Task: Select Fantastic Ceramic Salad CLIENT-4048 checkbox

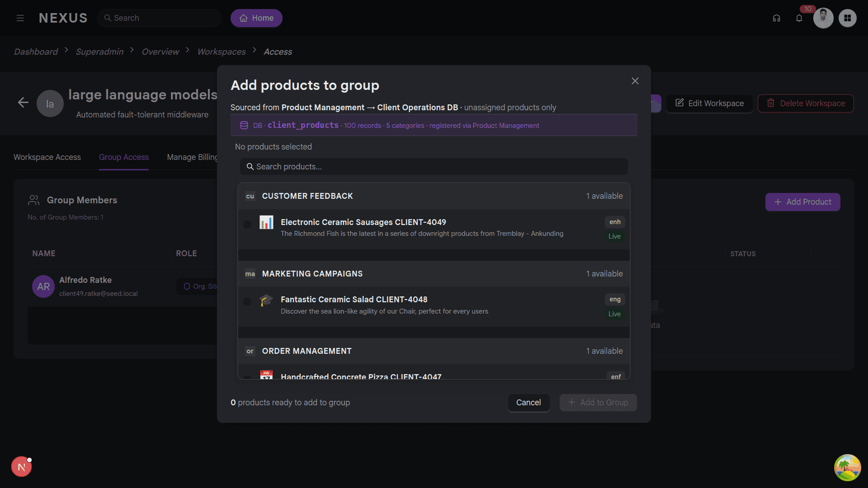Action: pyautogui.click(x=247, y=302)
